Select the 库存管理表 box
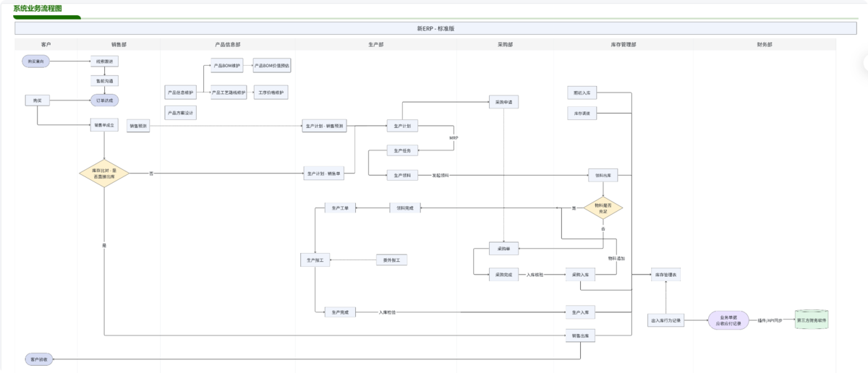The width and height of the screenshot is (868, 373). (x=668, y=275)
